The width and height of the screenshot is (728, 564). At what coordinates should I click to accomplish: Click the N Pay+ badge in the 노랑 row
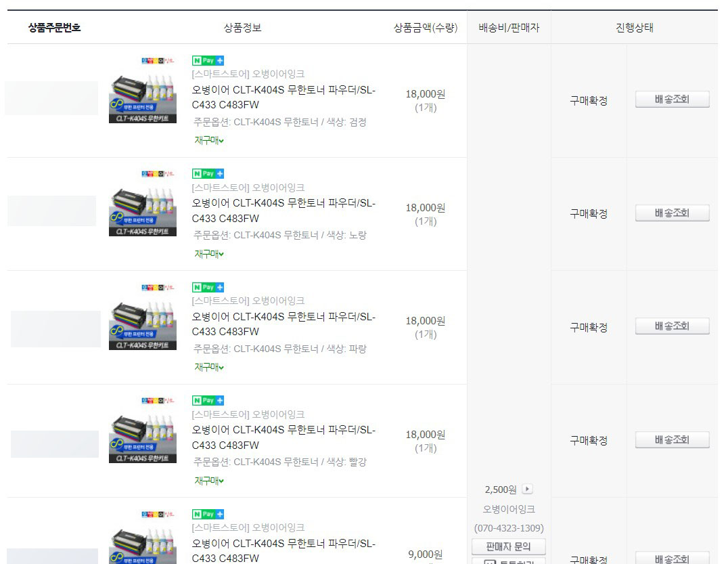coord(208,174)
